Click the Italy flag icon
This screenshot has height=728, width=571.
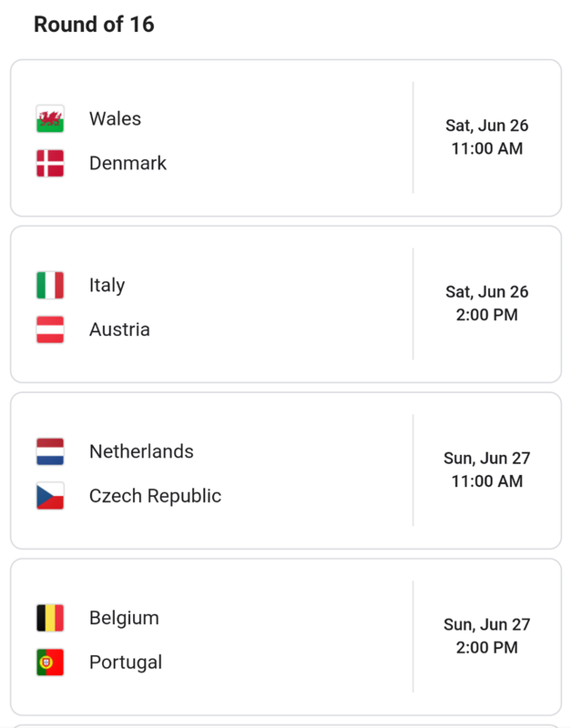coord(50,285)
